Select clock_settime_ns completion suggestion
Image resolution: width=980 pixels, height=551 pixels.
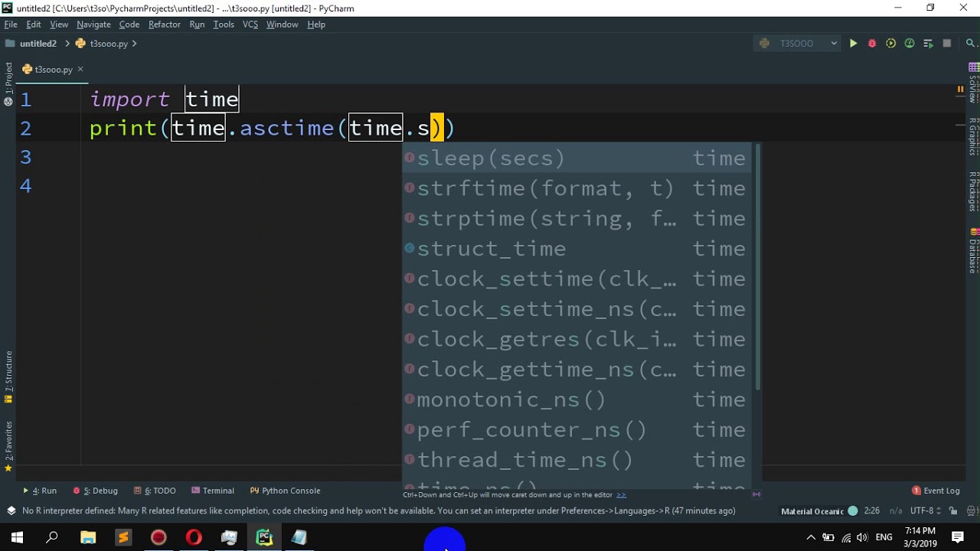coord(576,309)
